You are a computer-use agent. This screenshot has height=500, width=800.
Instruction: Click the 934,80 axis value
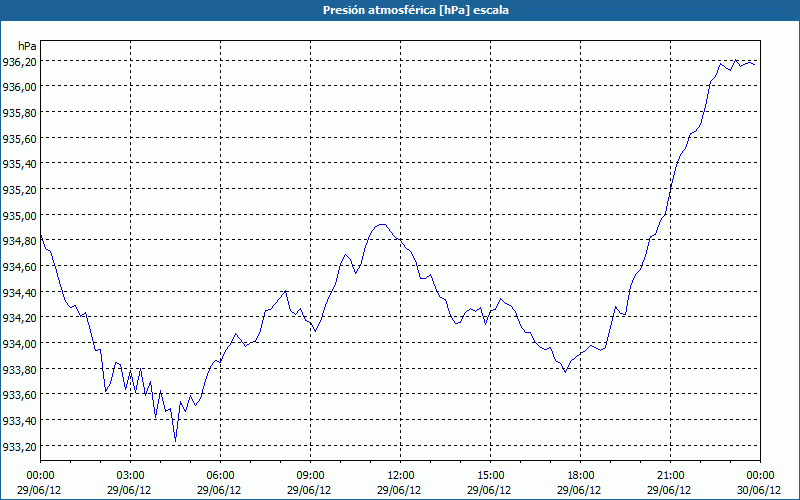[x=19, y=241]
